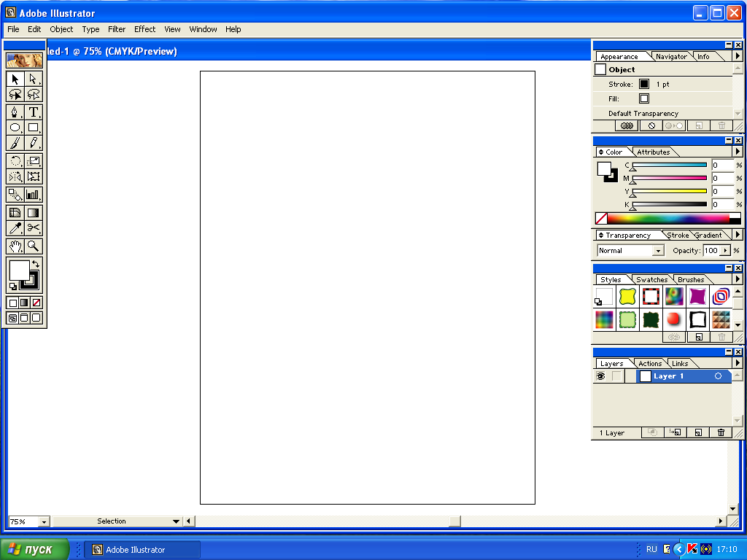Select the Blend tool
Screen dimensions: 747x560
coord(15,195)
